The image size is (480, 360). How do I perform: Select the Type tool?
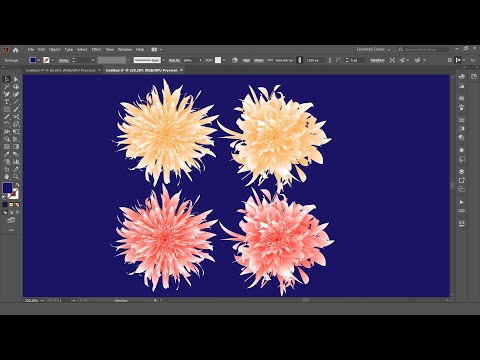[x=6, y=102]
